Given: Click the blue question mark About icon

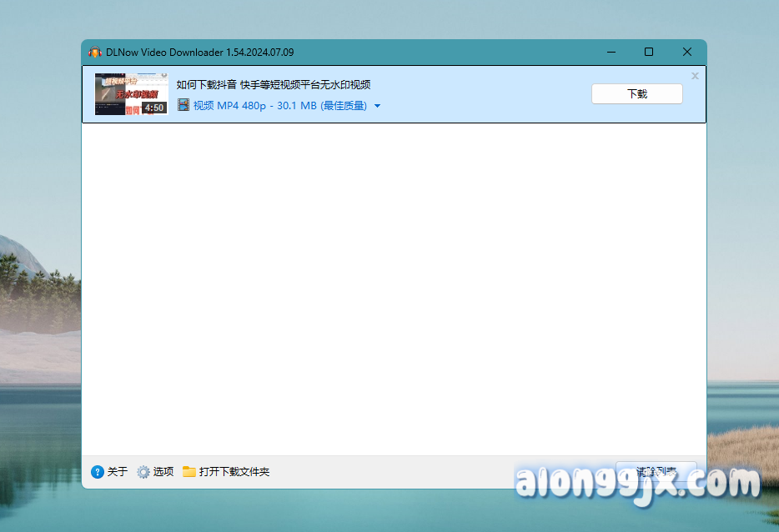Looking at the screenshot, I should (98, 472).
